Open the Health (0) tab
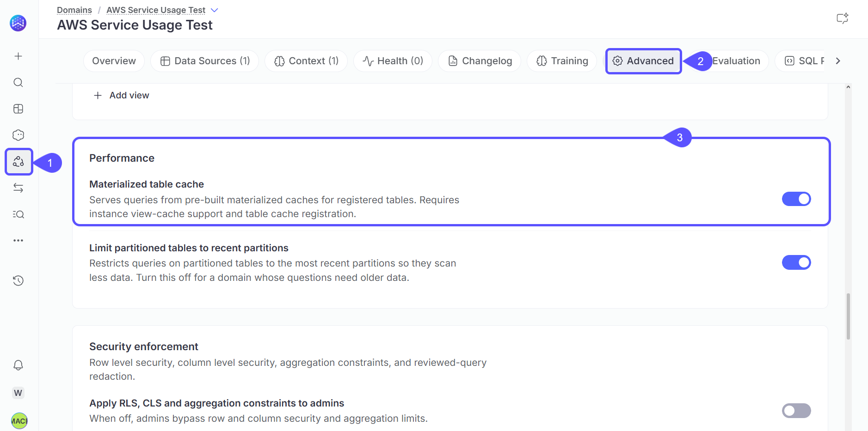This screenshot has height=431, width=868. pyautogui.click(x=393, y=61)
